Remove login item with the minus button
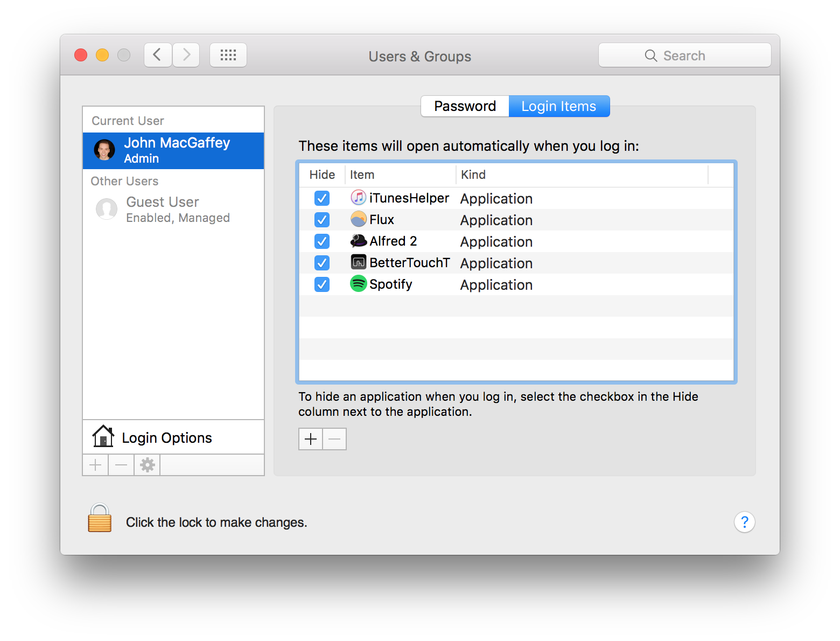 point(334,439)
